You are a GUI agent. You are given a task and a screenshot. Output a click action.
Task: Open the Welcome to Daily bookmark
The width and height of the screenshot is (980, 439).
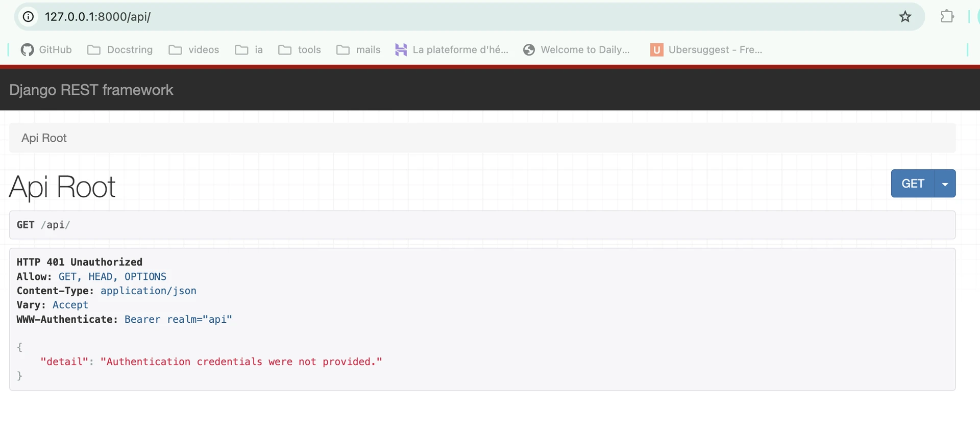(x=577, y=49)
